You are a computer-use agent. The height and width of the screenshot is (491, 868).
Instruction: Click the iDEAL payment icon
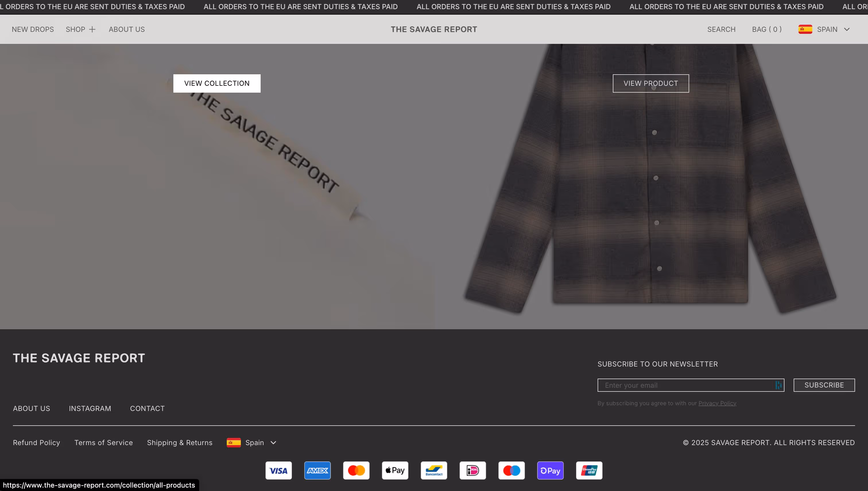[472, 470]
